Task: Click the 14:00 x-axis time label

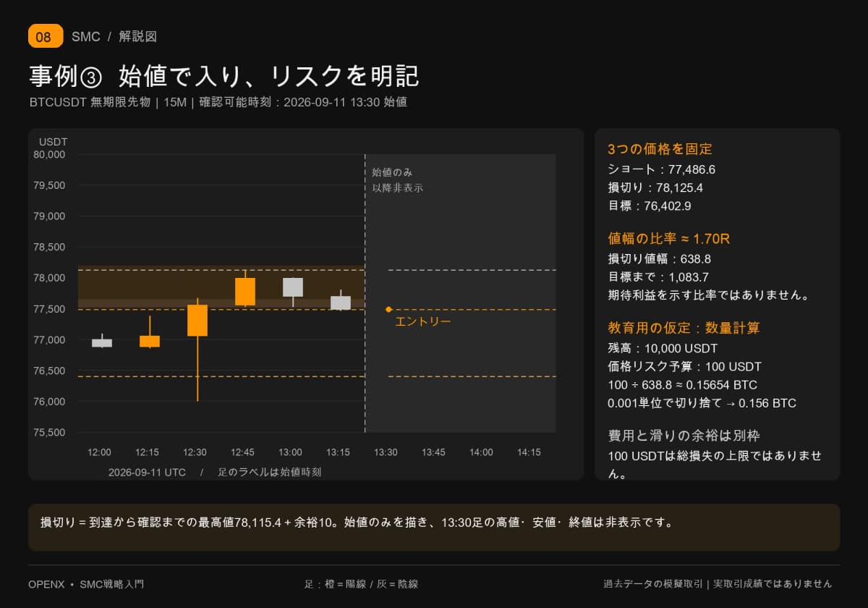Action: click(x=481, y=452)
